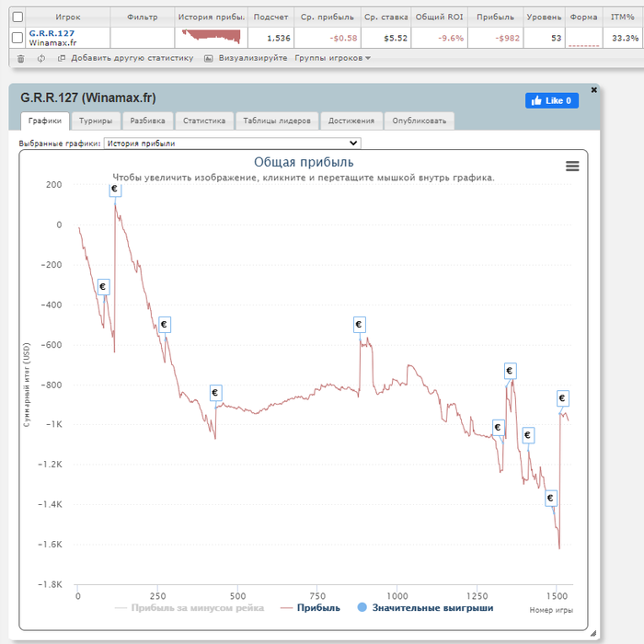Sort by the Прибыль column header
The image size is (644, 644).
(495, 17)
